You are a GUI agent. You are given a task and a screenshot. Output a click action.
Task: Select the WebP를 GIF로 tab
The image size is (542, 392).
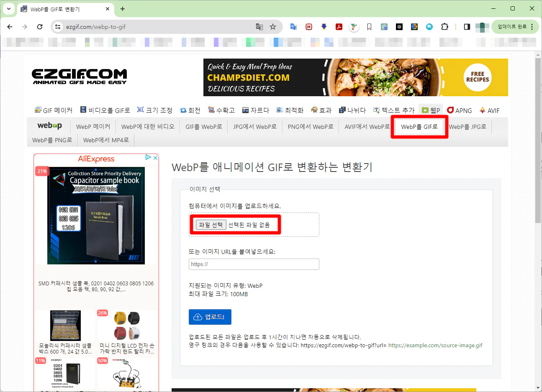click(419, 126)
